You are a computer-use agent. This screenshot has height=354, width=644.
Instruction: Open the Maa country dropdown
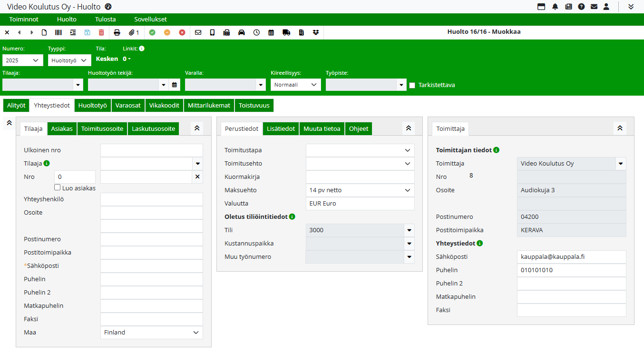(x=152, y=333)
